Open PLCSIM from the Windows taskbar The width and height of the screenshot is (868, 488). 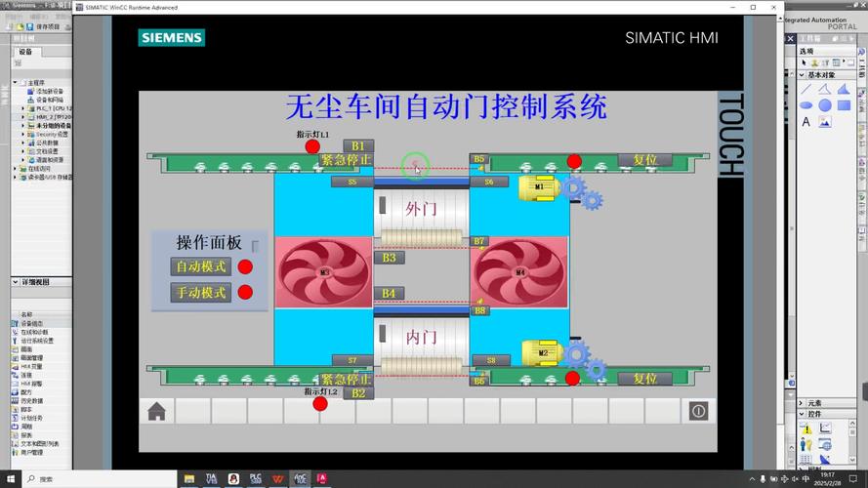(255, 478)
